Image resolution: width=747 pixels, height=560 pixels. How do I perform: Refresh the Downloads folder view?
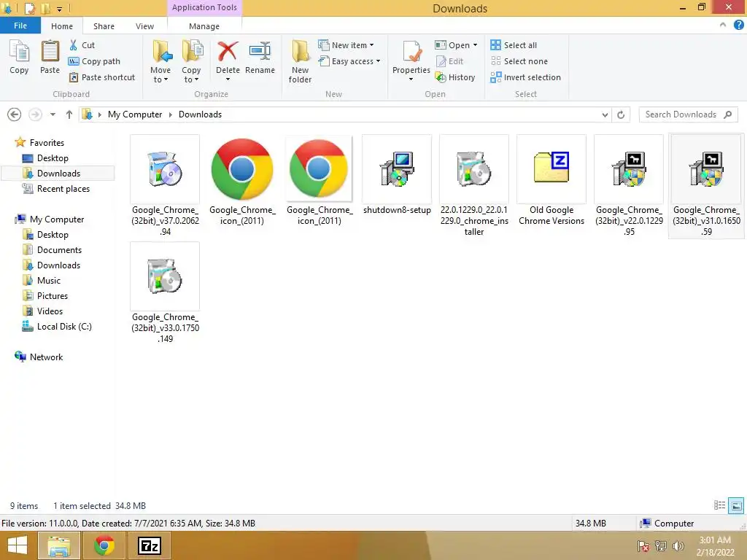tap(621, 114)
